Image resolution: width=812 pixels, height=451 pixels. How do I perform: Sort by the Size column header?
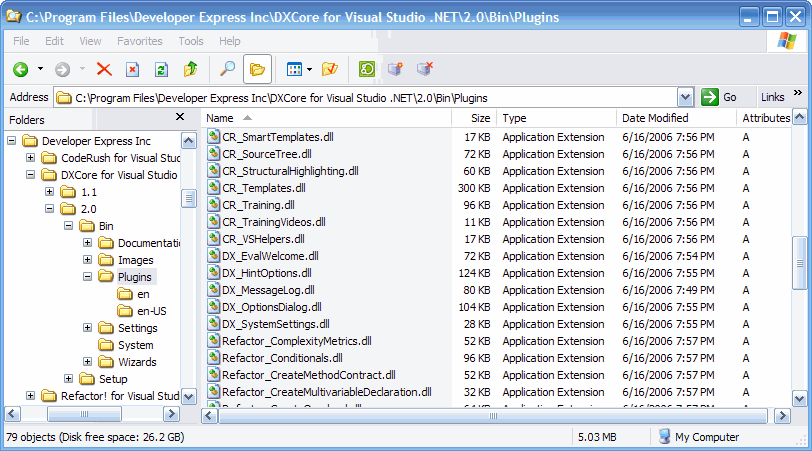tap(474, 118)
